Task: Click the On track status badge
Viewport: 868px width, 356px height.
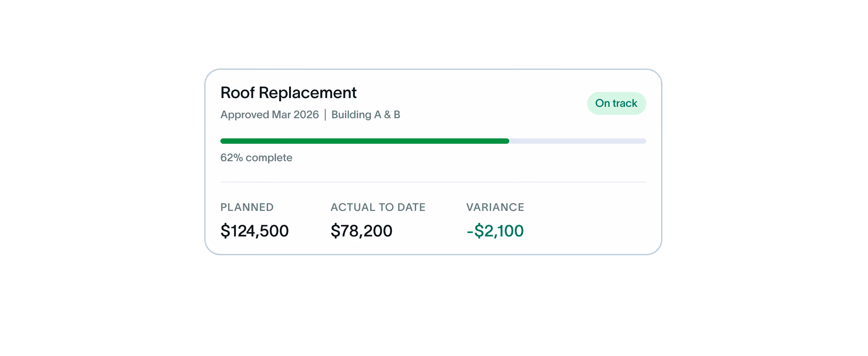Action: (x=616, y=103)
